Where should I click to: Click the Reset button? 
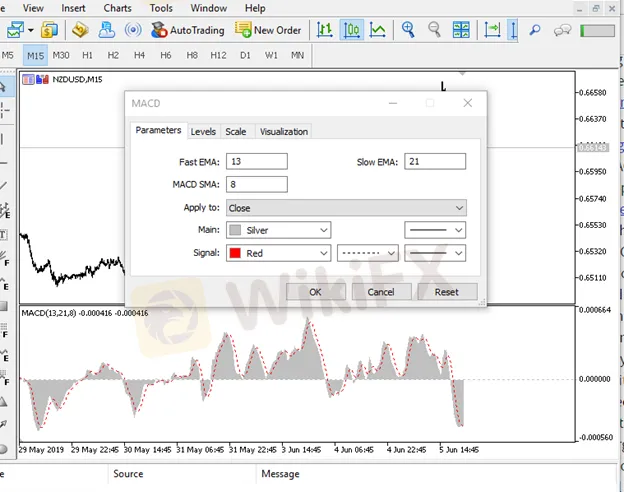446,292
